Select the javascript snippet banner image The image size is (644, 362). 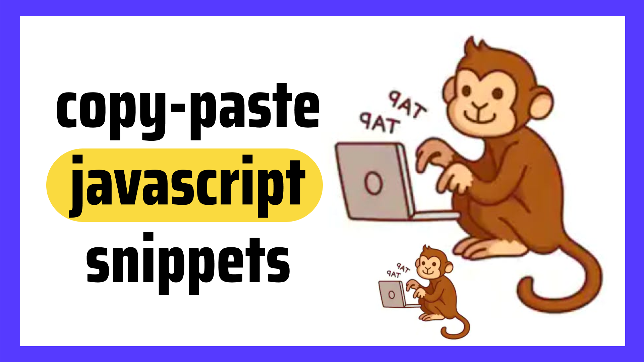(x=322, y=181)
